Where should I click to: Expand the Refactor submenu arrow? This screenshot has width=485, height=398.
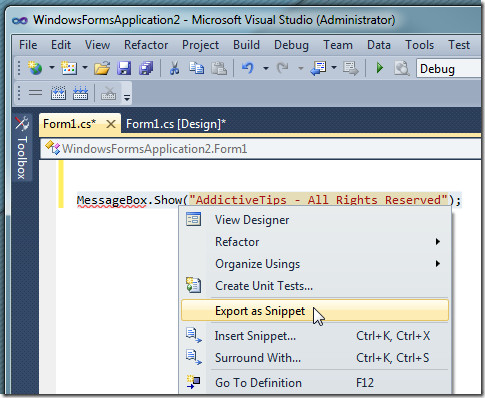pyautogui.click(x=438, y=242)
